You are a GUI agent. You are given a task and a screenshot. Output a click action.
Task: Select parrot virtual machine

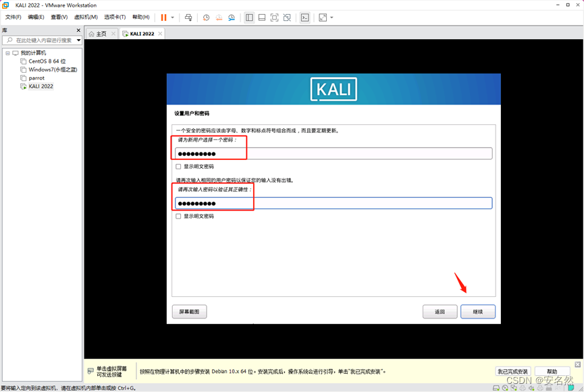36,78
